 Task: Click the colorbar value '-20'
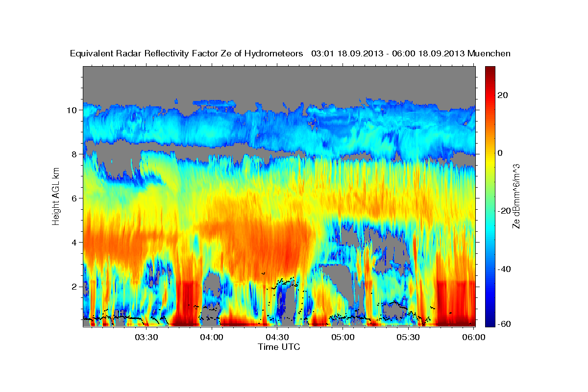505,211
